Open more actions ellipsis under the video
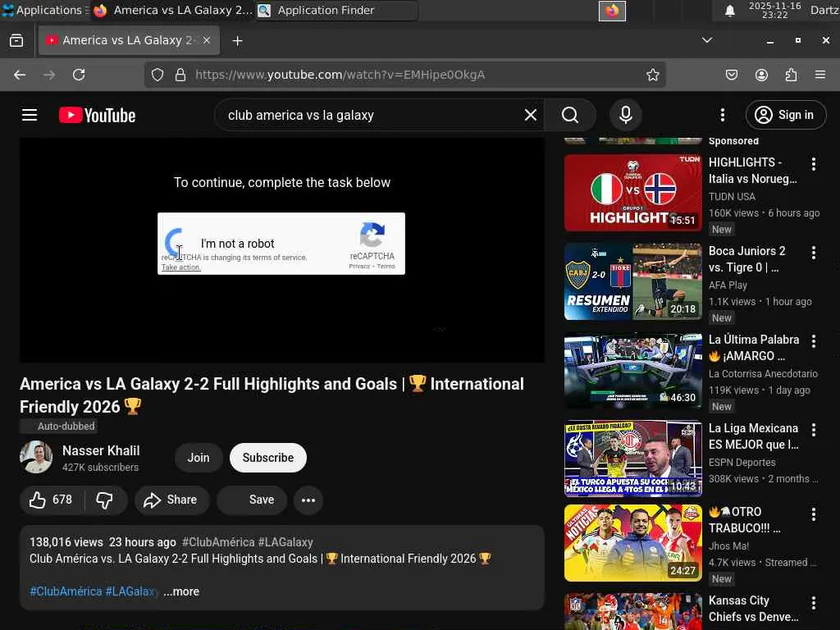This screenshot has height=630, width=840. (308, 500)
